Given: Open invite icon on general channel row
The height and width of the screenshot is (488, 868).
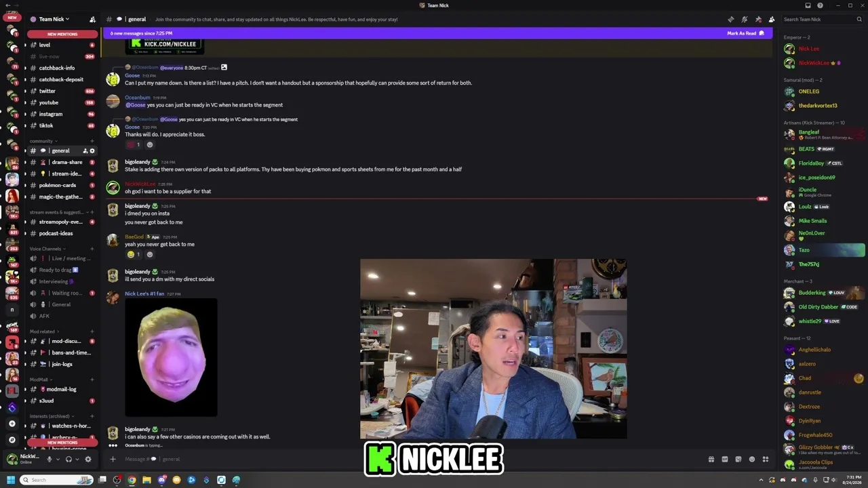Looking at the screenshot, I should 85,150.
